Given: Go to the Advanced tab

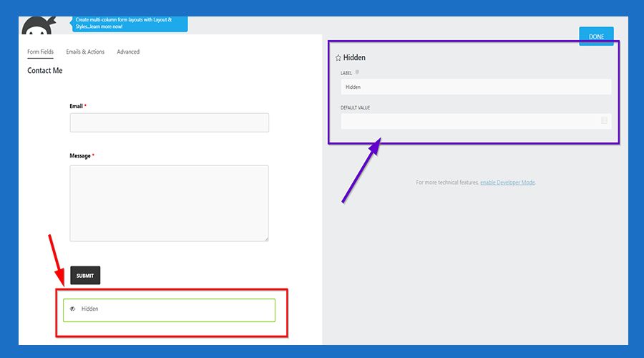Looking at the screenshot, I should pos(128,52).
